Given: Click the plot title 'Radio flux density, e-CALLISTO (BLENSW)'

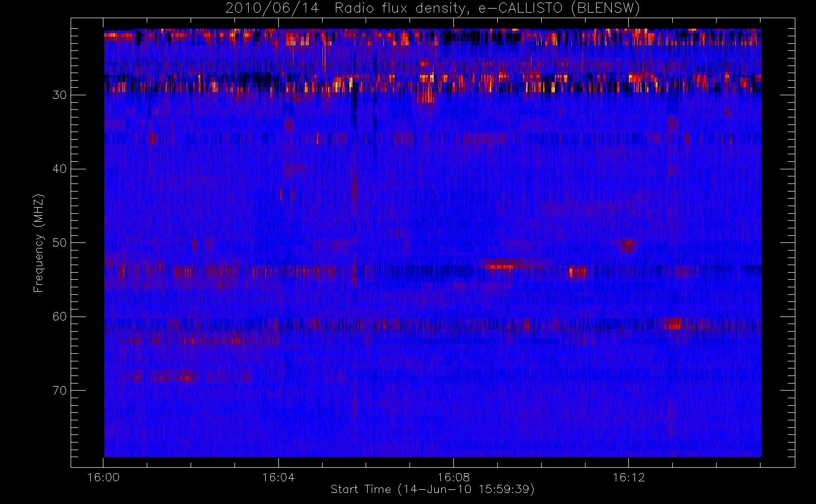Looking at the screenshot, I should click(x=487, y=9).
